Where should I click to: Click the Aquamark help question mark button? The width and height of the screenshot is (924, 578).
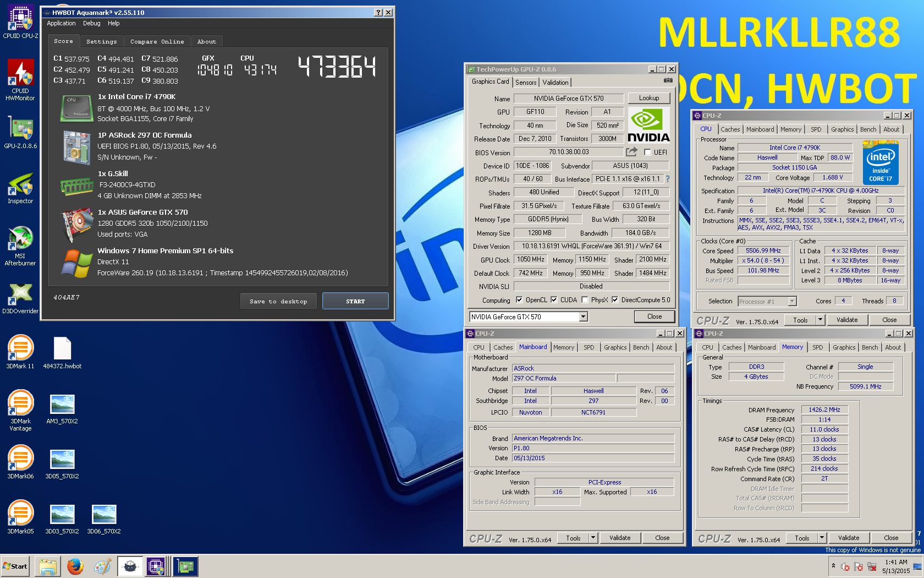[x=378, y=12]
